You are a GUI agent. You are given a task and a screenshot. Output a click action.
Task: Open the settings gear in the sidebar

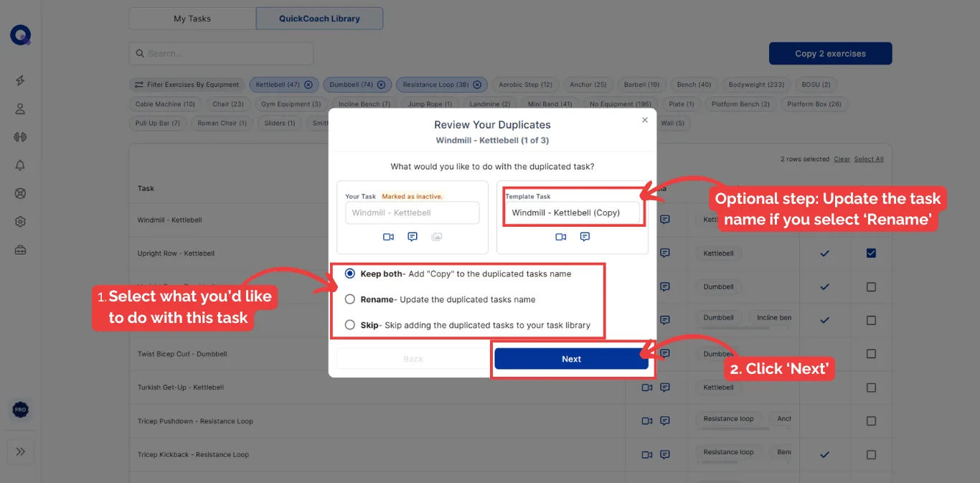point(20,222)
